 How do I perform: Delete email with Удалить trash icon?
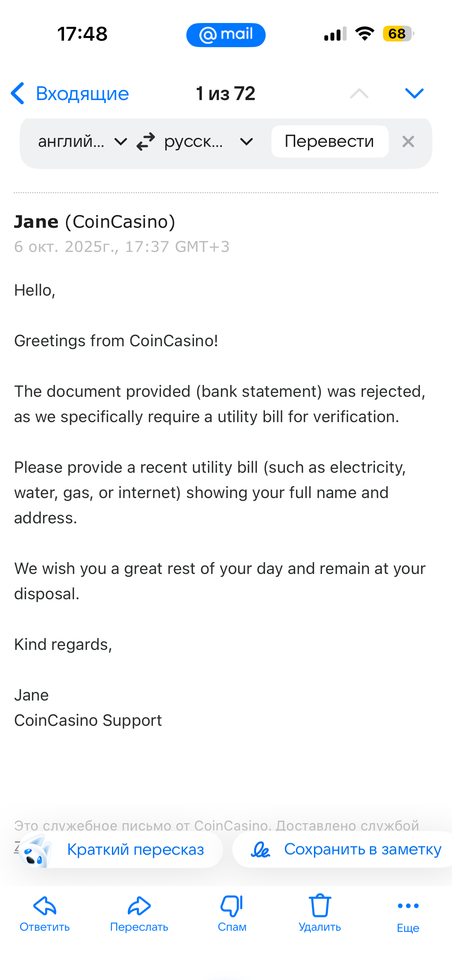[x=320, y=913]
